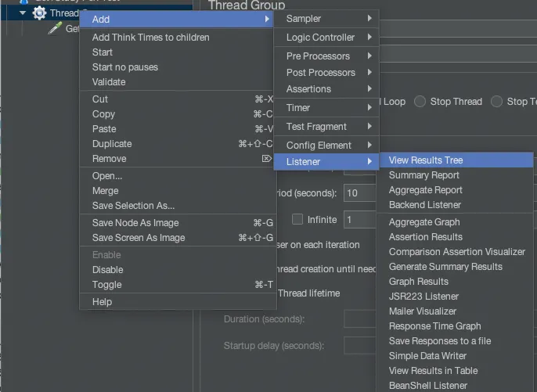Select Aggregate Report from the list
Viewport: 537px width, 392px height.
tap(425, 190)
